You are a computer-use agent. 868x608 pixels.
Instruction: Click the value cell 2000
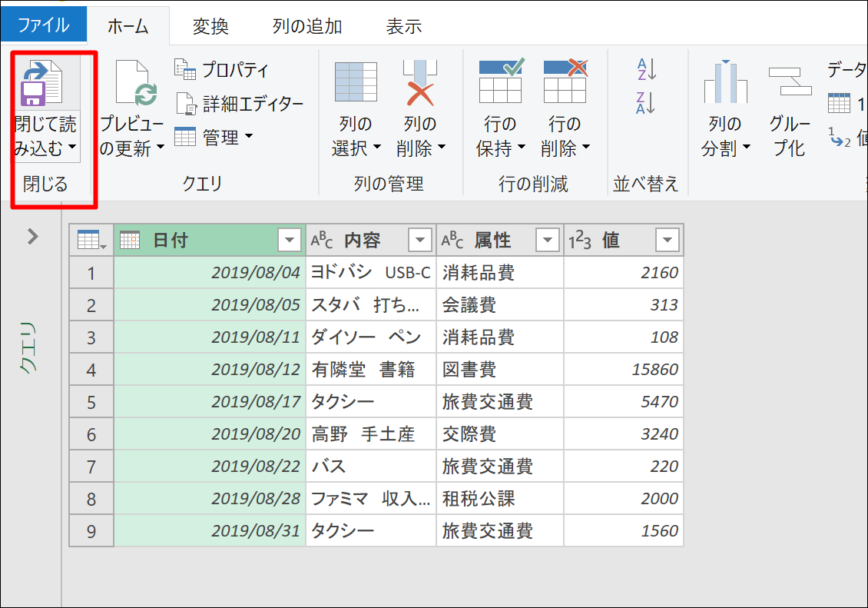point(623,498)
